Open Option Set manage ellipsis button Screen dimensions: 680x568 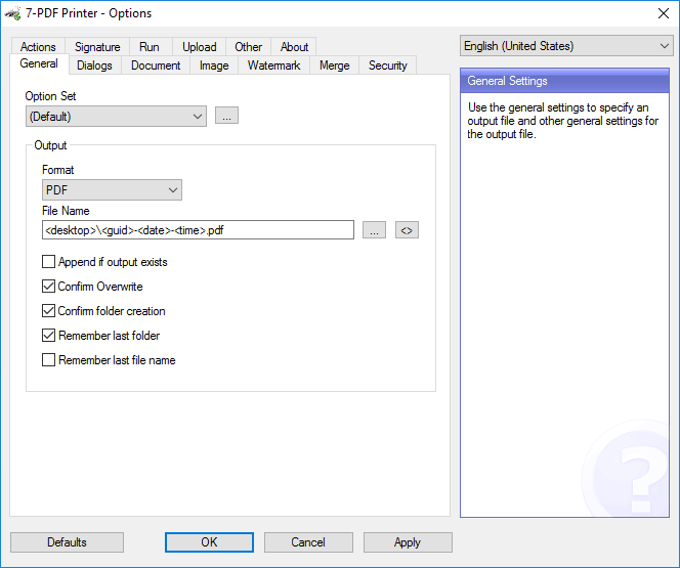[x=227, y=116]
